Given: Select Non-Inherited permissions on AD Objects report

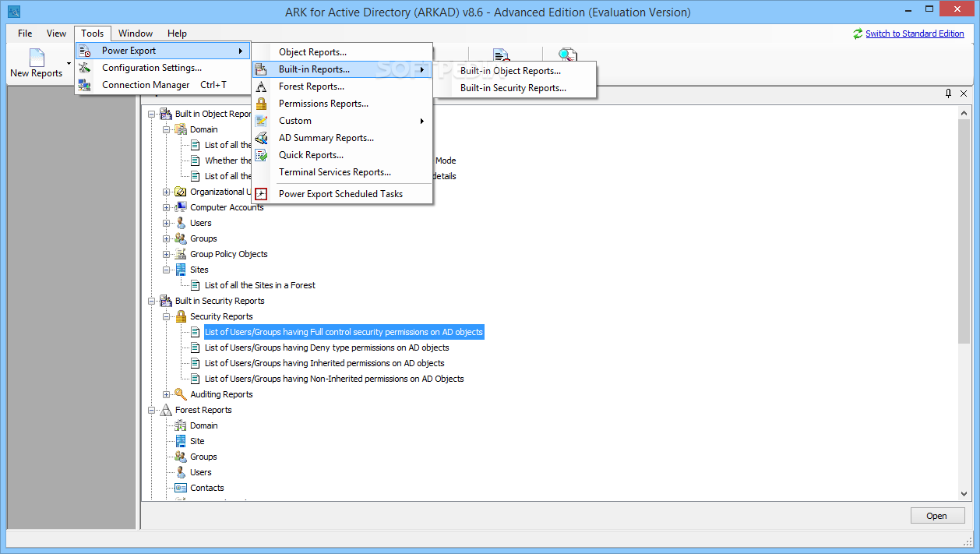Looking at the screenshot, I should (334, 379).
